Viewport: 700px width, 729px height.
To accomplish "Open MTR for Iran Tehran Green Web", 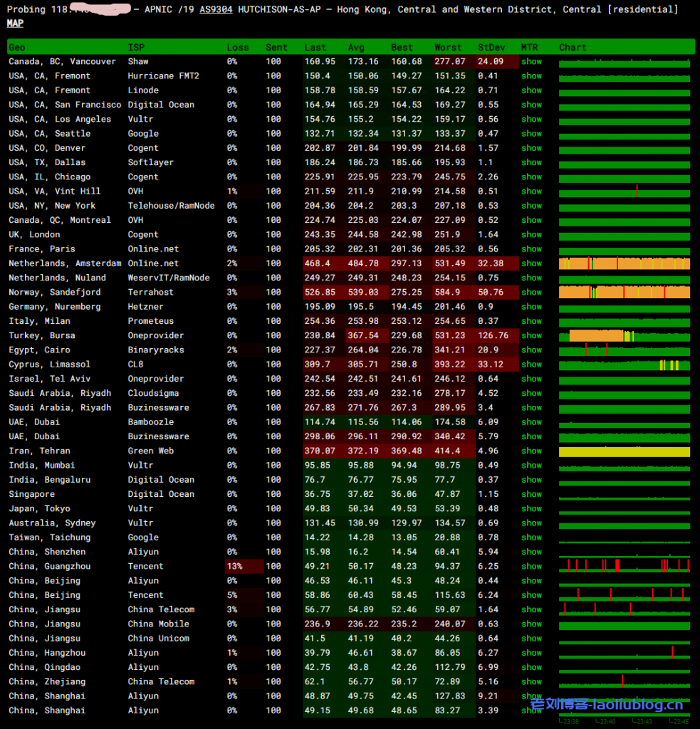I will coord(531,451).
